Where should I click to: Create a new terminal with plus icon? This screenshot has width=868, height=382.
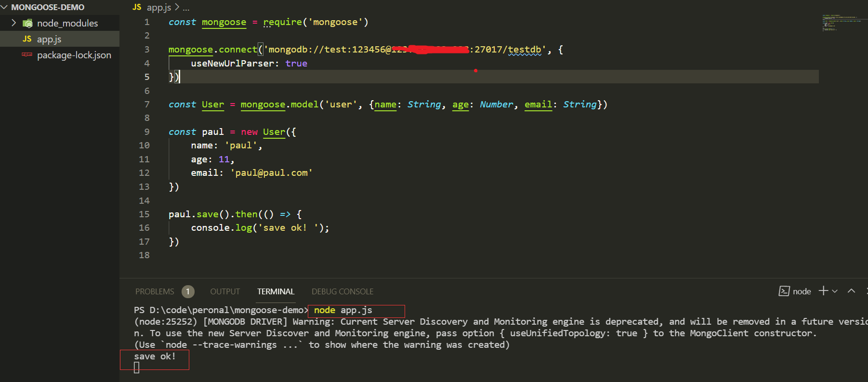823,290
